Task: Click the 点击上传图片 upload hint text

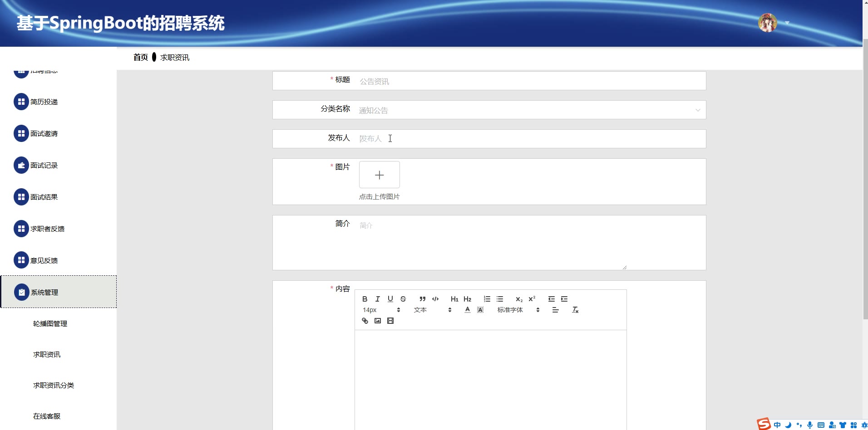Action: pos(380,196)
